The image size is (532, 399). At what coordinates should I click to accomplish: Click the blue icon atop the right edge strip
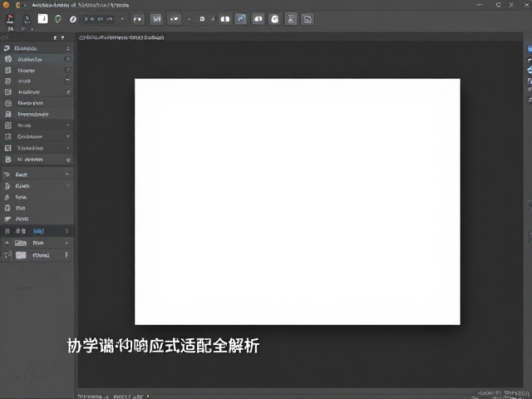click(530, 49)
